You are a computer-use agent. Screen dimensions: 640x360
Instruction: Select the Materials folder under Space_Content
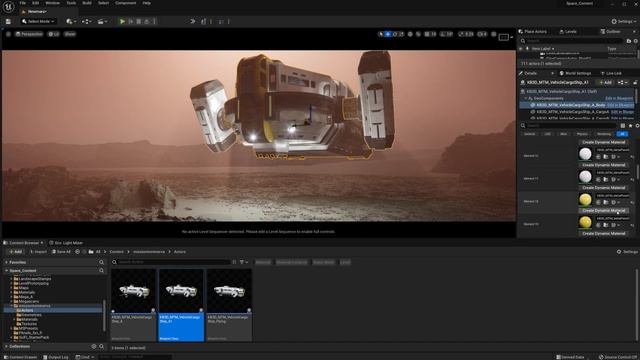(24, 292)
